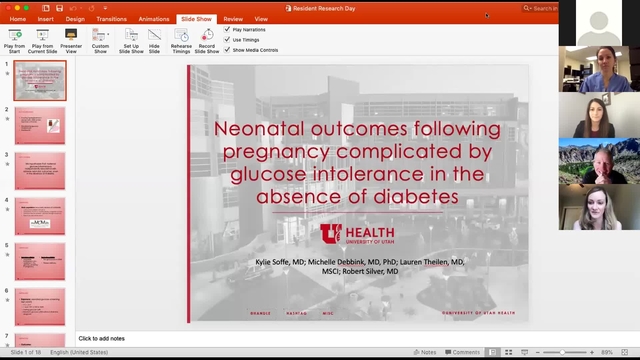Screen dimensions: 640x360
Task: Click English (United States) in status bar
Action: [x=79, y=352]
